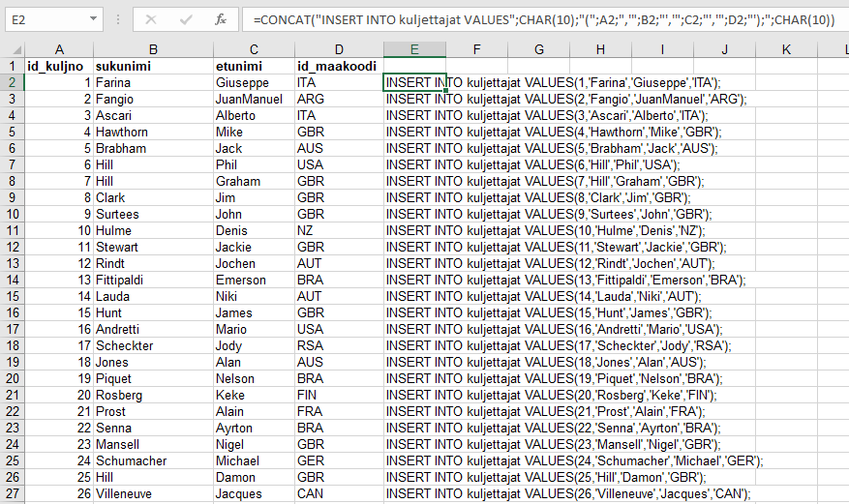Viewport: 849px width, 504px height.
Task: Select column A header
Action: pyautogui.click(x=59, y=49)
